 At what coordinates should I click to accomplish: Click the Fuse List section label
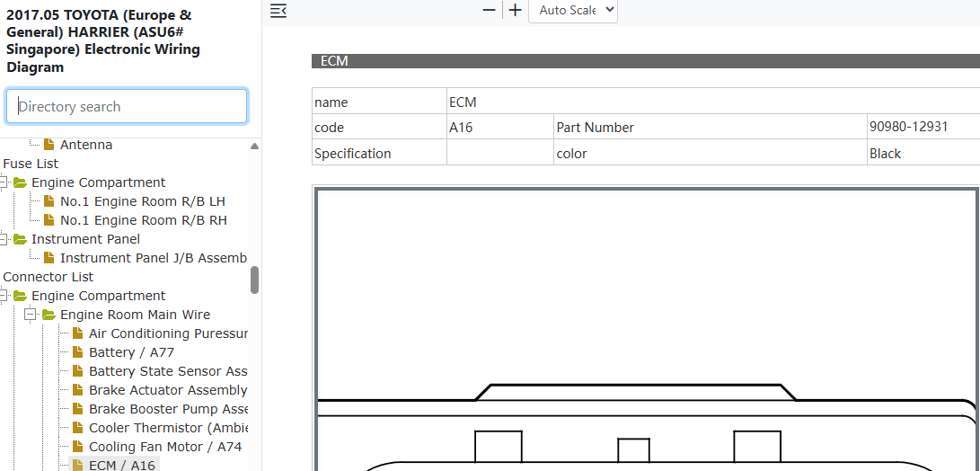pyautogui.click(x=31, y=164)
